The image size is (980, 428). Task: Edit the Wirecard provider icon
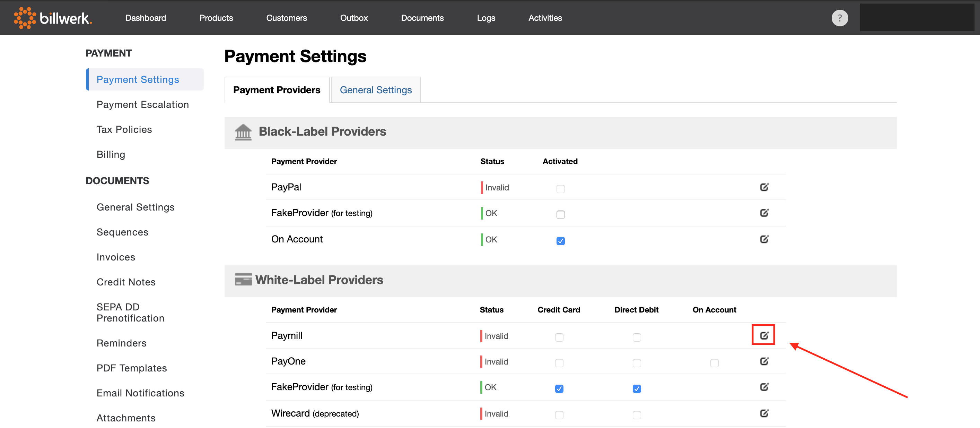pyautogui.click(x=764, y=413)
